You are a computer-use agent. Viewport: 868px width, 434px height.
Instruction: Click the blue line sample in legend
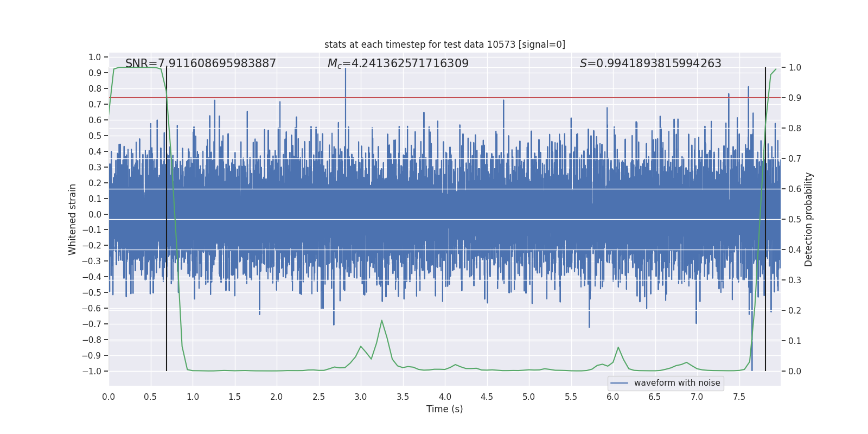tap(619, 383)
